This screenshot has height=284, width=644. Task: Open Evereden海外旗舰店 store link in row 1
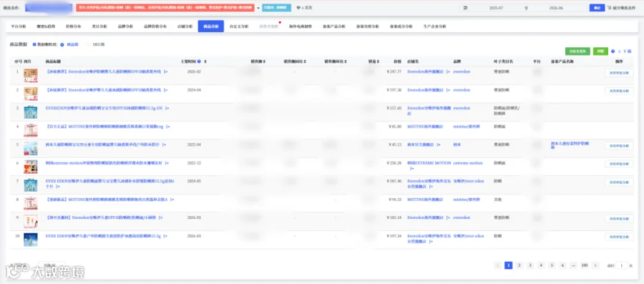coord(426,72)
